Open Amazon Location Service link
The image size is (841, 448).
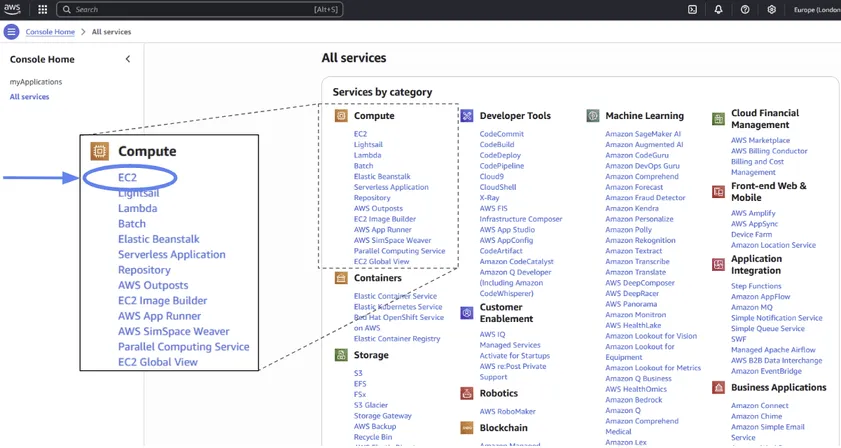[773, 245]
